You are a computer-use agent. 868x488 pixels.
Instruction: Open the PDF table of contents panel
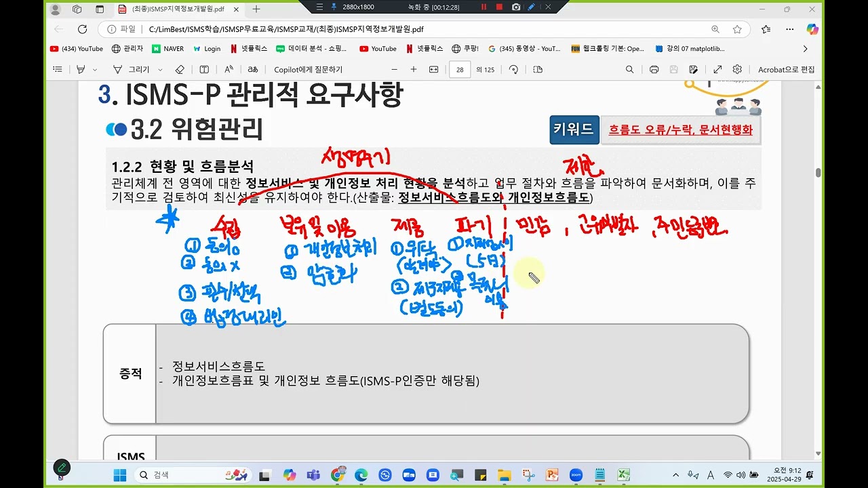[58, 69]
